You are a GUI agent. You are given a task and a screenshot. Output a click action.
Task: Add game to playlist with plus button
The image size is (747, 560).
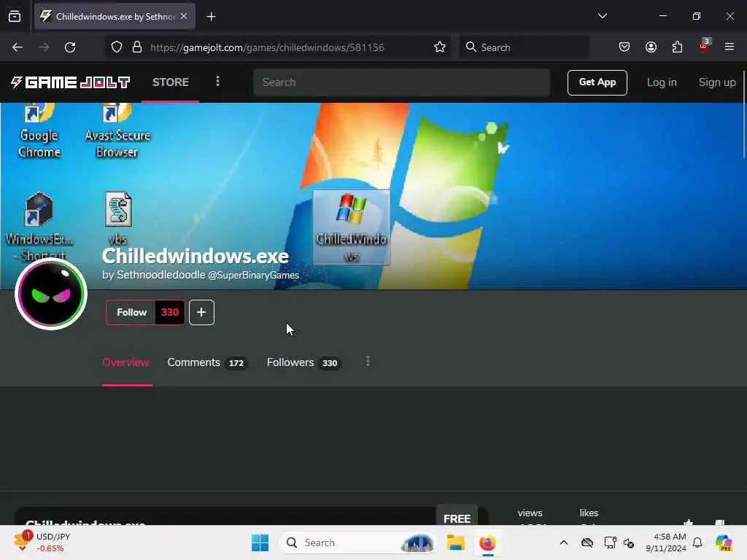coord(201,312)
